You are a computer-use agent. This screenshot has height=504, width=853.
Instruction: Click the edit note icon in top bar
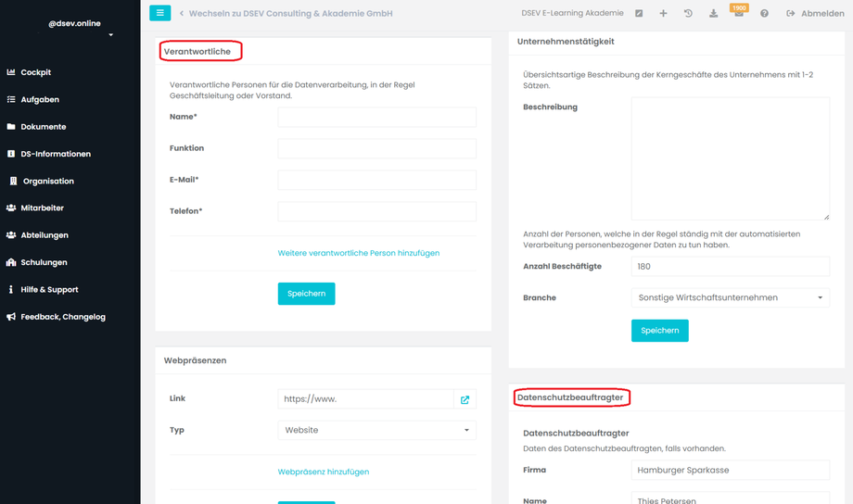[x=639, y=14]
